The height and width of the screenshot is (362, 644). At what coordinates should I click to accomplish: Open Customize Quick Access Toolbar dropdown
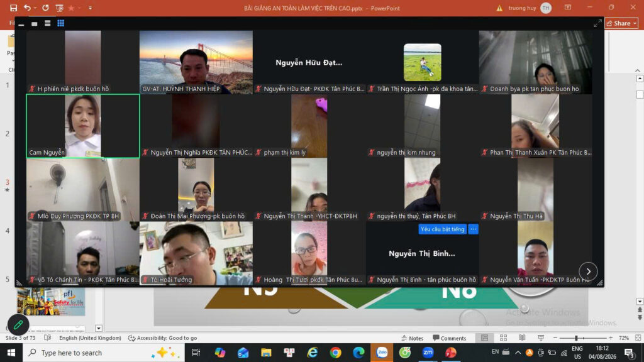91,8
